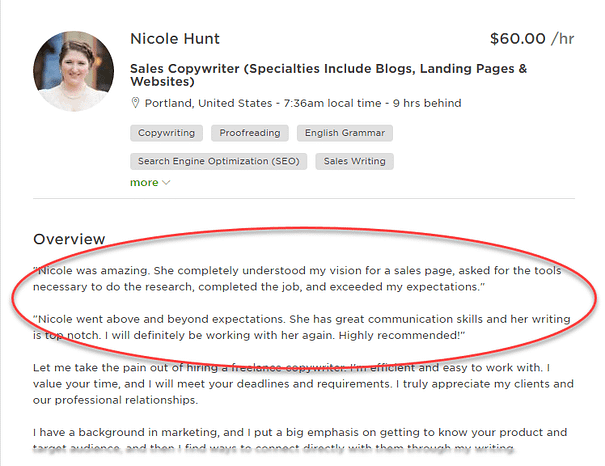Click the name Nicole Hunt

[x=175, y=40]
